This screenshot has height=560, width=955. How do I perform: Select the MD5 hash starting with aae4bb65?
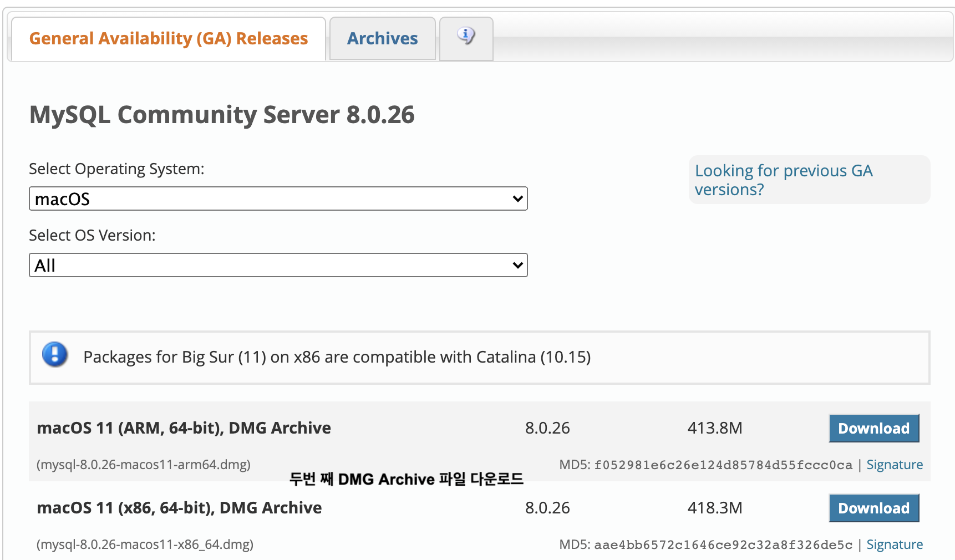click(x=723, y=545)
